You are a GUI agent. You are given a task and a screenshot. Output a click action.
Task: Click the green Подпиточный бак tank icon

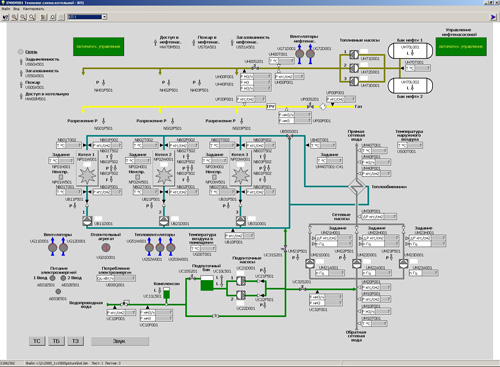207,283
